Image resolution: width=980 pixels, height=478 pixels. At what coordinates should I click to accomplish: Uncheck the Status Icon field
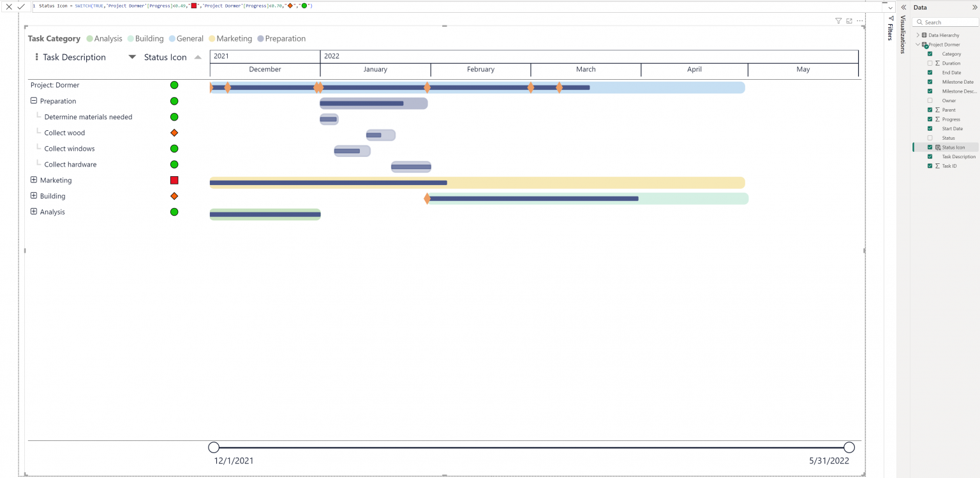(x=930, y=147)
